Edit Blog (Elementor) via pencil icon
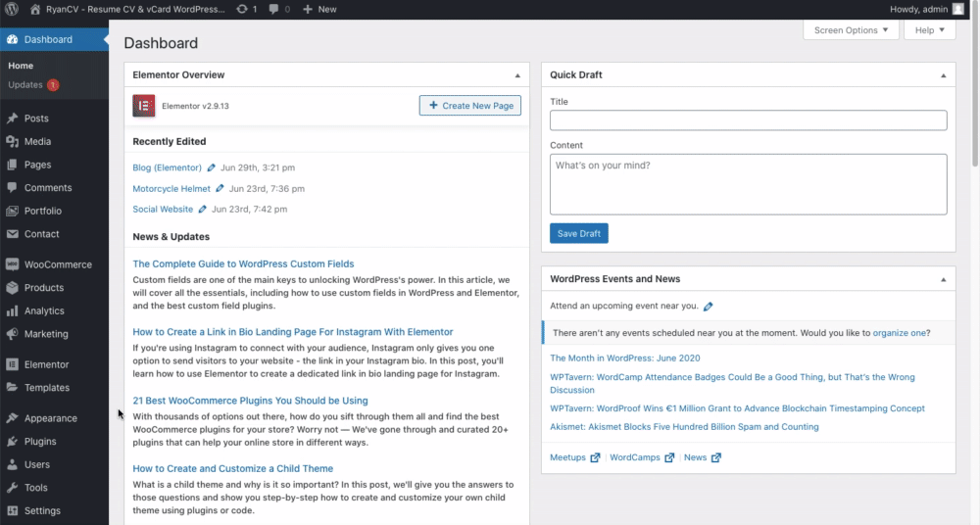Screen dimensions: 980x525 212,167
